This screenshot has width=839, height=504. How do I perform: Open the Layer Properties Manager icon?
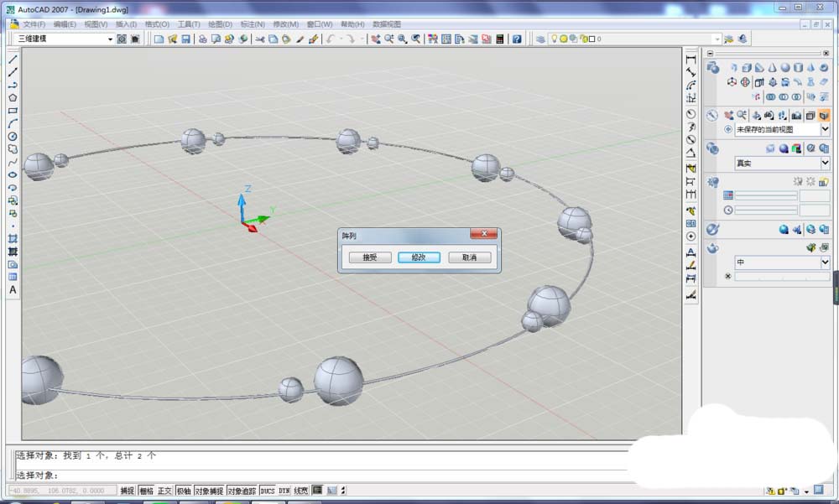541,39
